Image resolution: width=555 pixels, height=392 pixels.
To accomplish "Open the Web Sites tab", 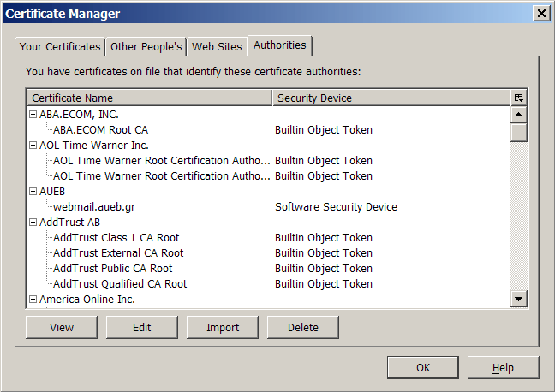I will (217, 47).
